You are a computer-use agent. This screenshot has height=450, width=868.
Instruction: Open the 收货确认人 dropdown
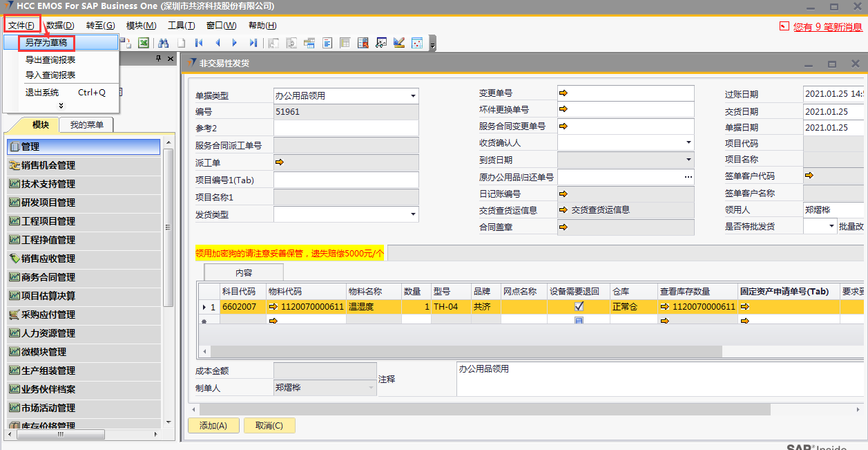688,143
